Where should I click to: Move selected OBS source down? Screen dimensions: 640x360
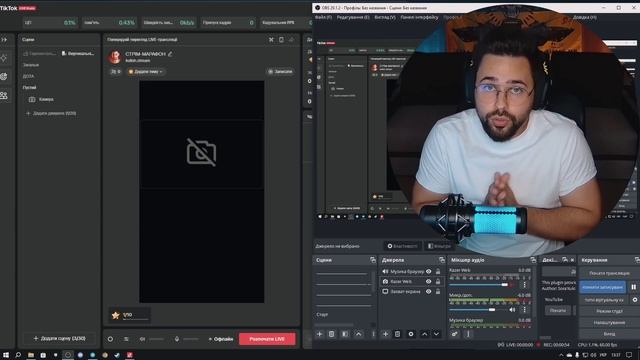coord(436,334)
